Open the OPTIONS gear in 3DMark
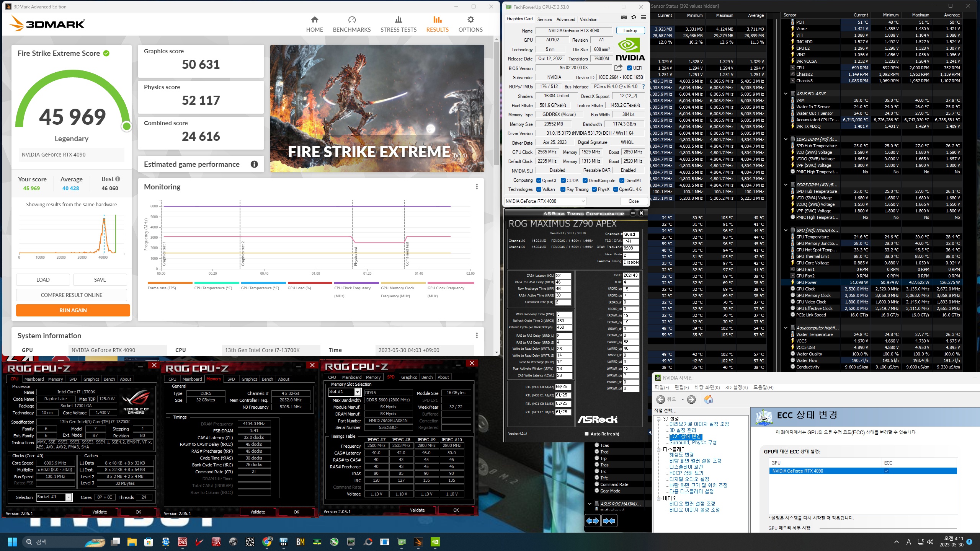Screen dimensions: 980x551 [470, 20]
